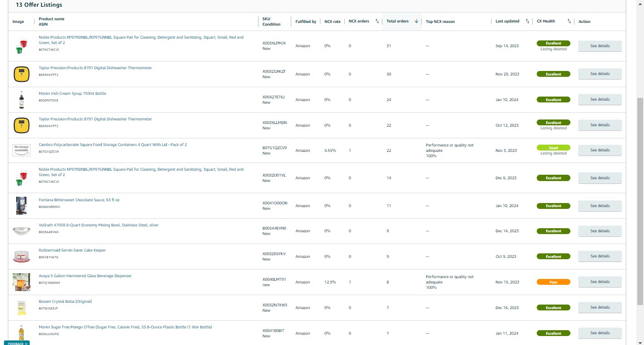Image resolution: width=644 pixels, height=345 pixels.
Task: Open Rubbermaid Servin Saver Cake Keeper link
Action: coord(72,250)
